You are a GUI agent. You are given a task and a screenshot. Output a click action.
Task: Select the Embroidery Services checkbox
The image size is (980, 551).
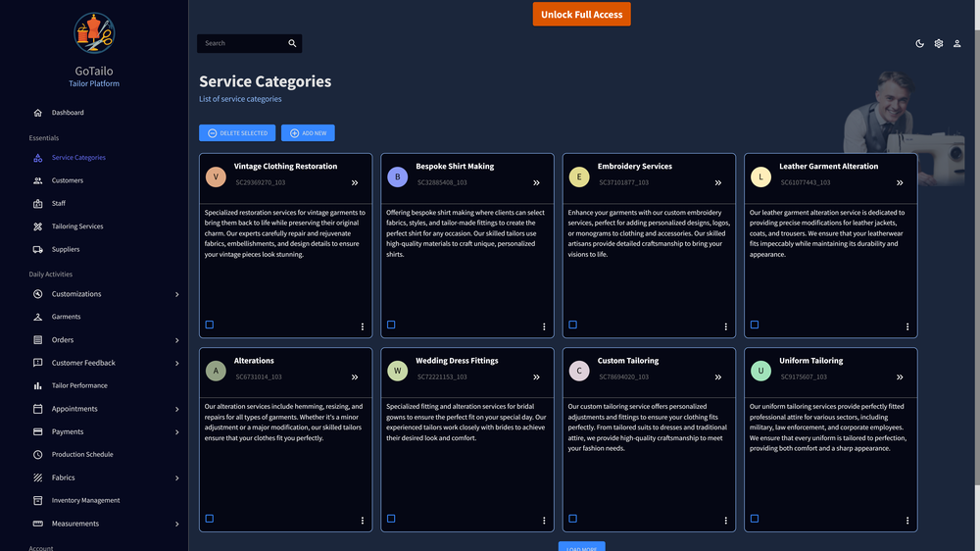pyautogui.click(x=573, y=325)
